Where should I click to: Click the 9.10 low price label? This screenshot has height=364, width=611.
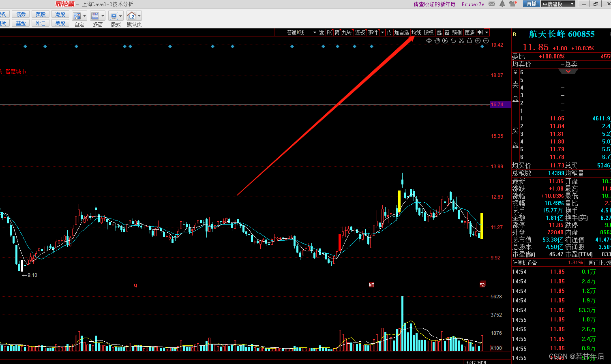coord(32,275)
